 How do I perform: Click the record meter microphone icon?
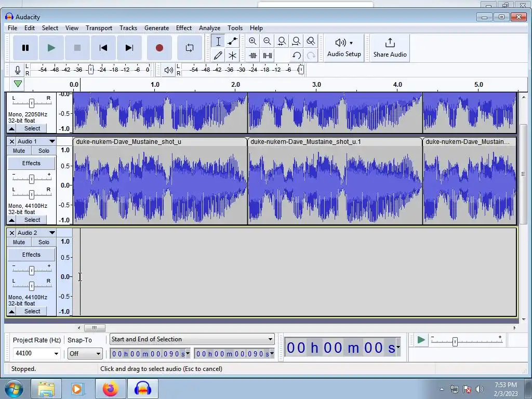pos(18,70)
